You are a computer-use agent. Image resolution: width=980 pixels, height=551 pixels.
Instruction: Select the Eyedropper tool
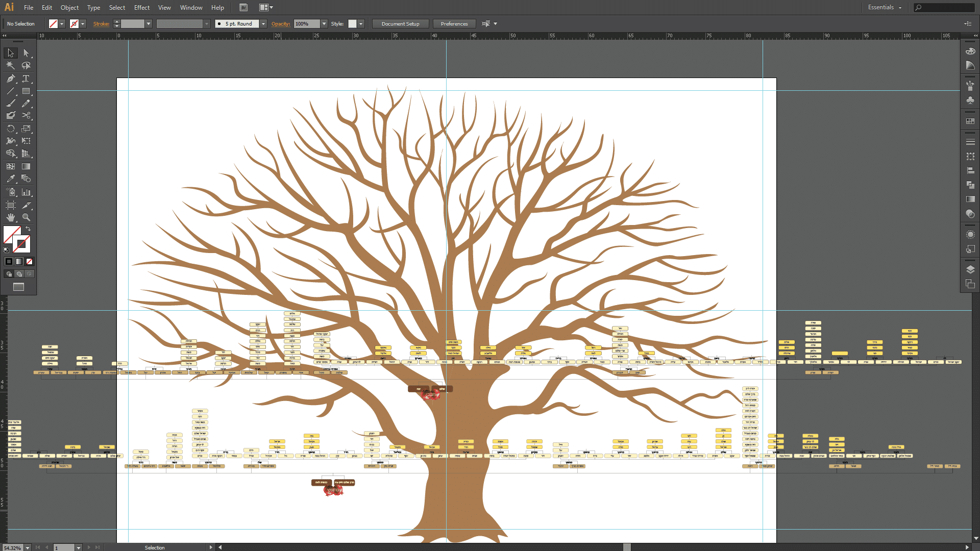tap(11, 179)
